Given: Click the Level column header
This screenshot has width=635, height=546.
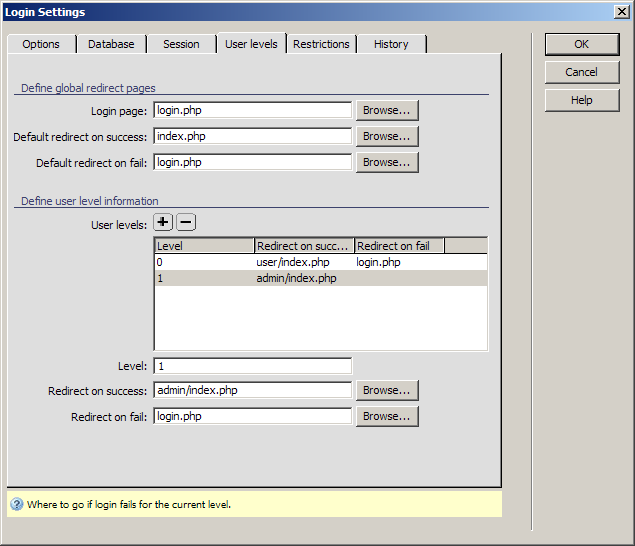Looking at the screenshot, I should click(x=204, y=246).
